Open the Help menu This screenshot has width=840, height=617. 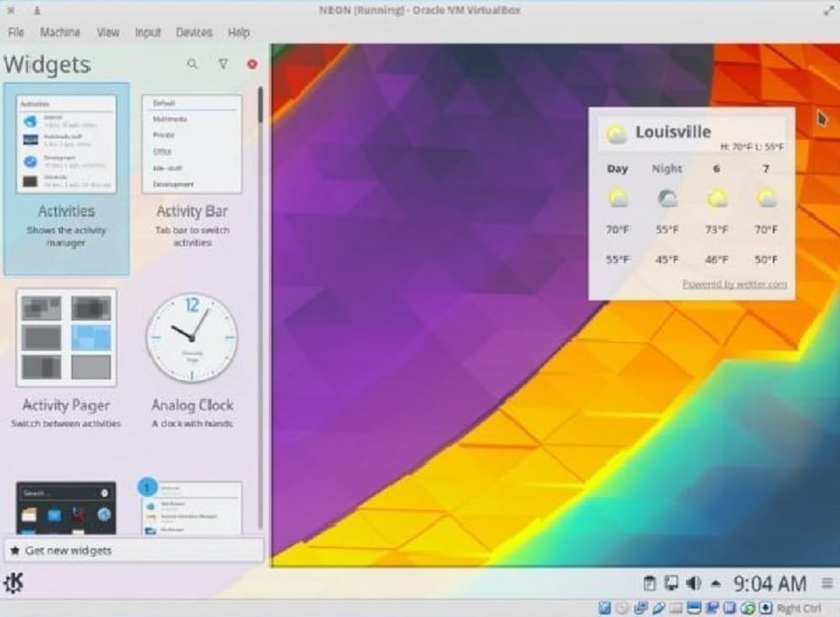tap(239, 33)
